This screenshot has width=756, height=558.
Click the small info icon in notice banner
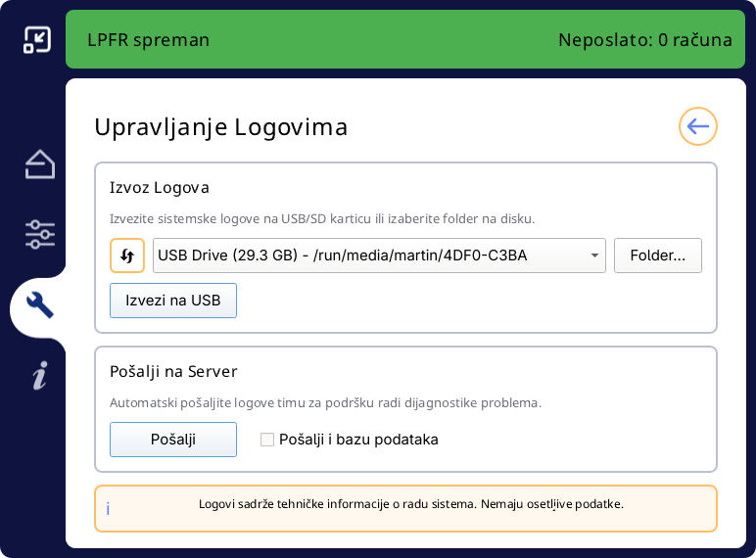[108, 509]
